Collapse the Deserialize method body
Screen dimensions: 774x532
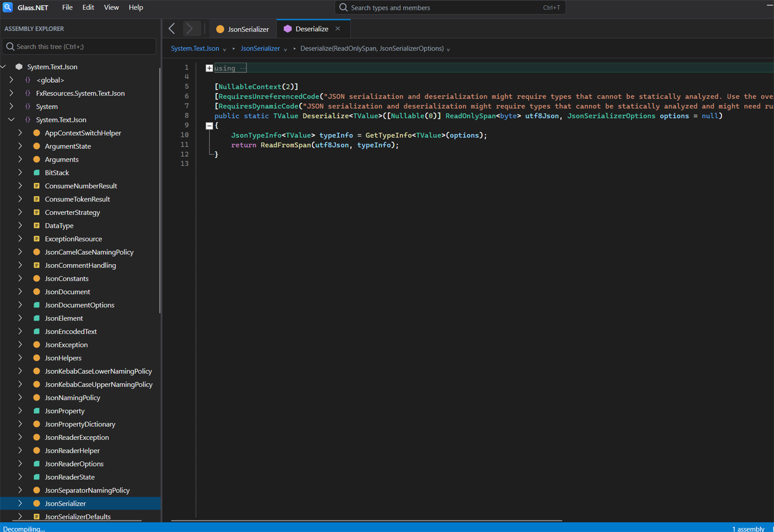[x=209, y=126]
